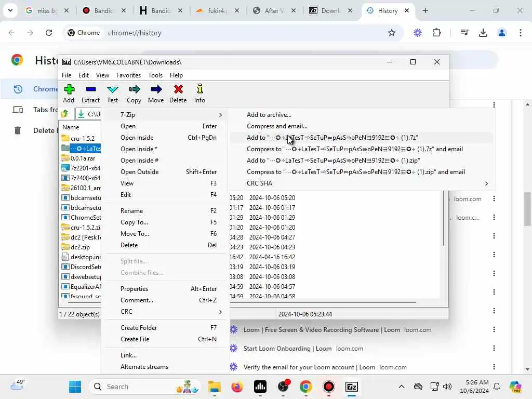Open Chrome profile avatar icon
Viewport: 532px width, 399px height.
pyautogui.click(x=502, y=33)
